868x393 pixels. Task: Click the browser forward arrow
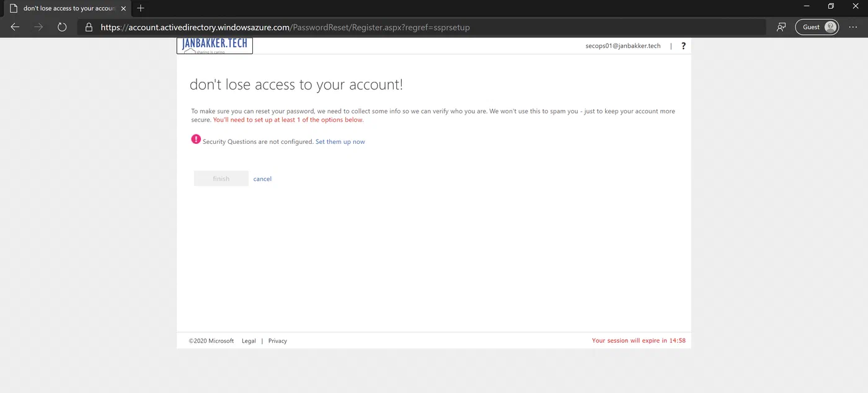[38, 27]
